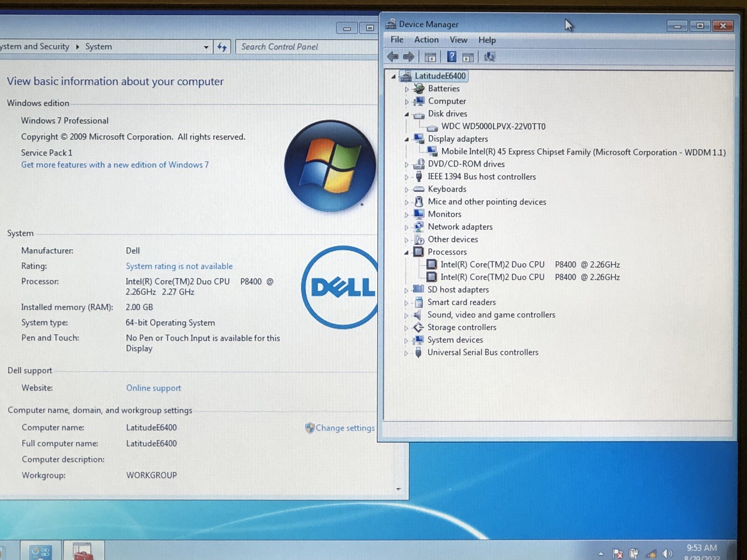Open the Help menu

click(487, 40)
